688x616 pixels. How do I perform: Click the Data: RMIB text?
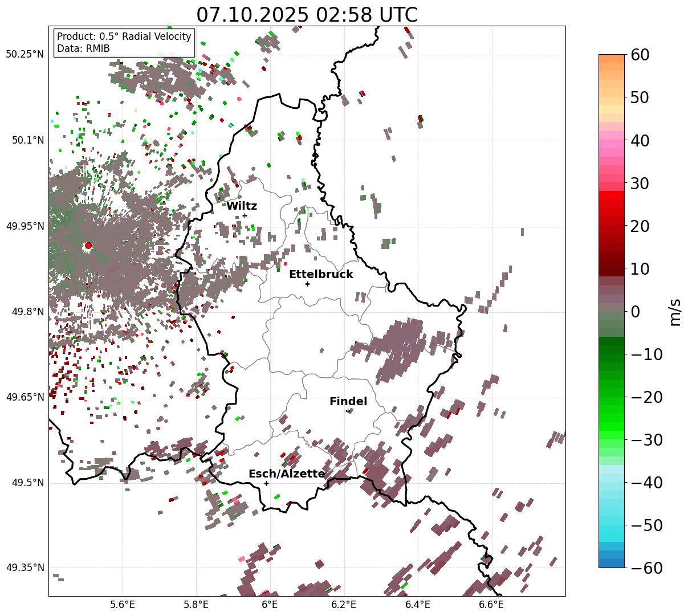click(83, 49)
